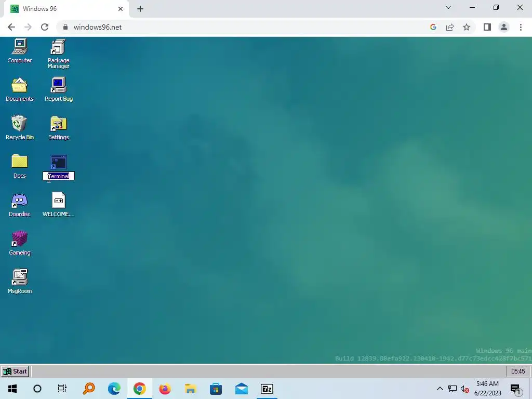Expand the tab search chevron
The height and width of the screenshot is (399, 532).
click(x=448, y=7)
